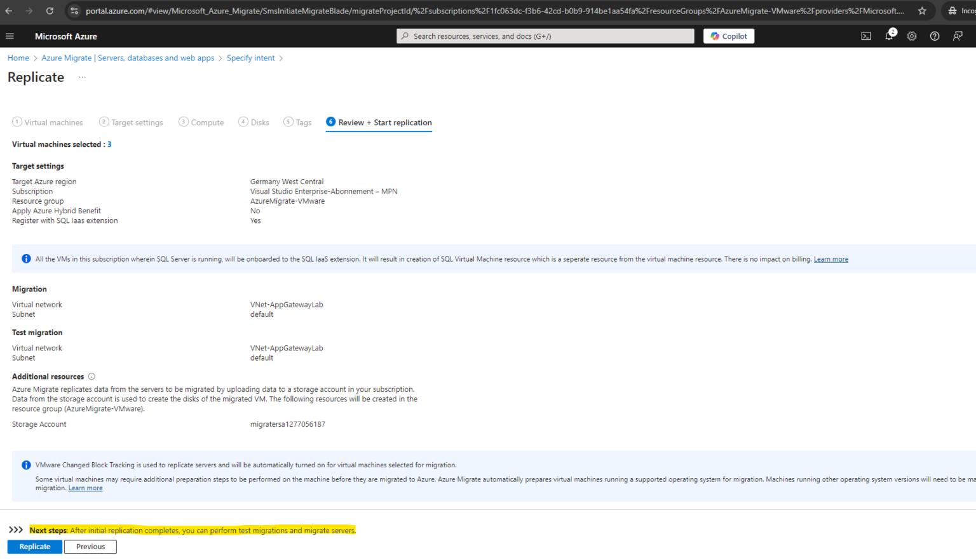The image size is (976, 560).
Task: View notifications bell
Action: point(889,36)
